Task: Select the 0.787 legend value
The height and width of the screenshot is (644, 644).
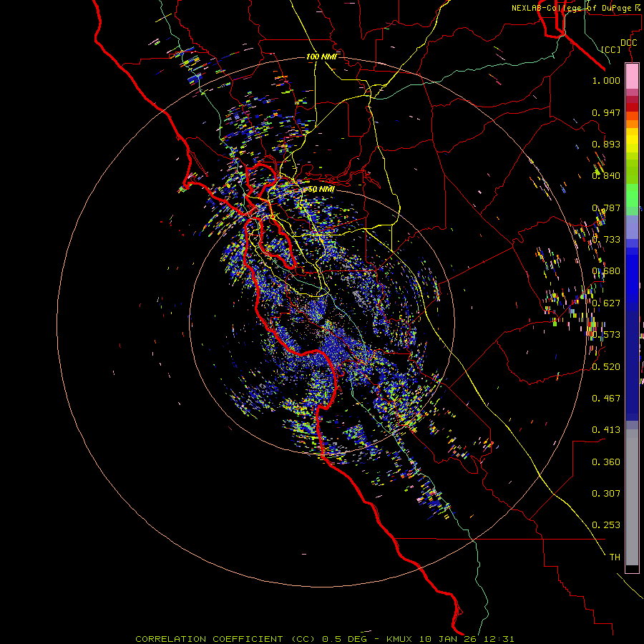Action: pyautogui.click(x=606, y=208)
